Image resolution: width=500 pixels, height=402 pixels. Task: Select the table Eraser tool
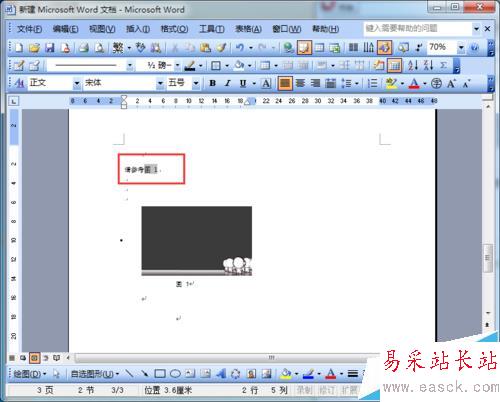tap(34, 66)
